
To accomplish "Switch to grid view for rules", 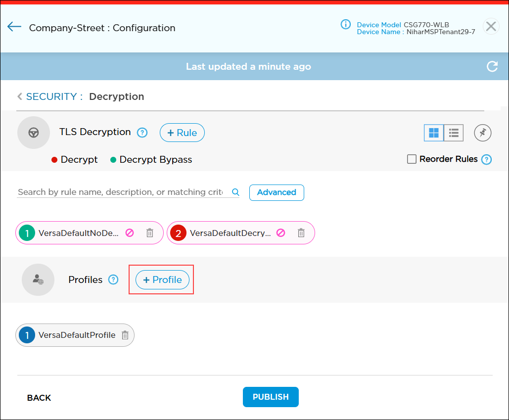I will pos(434,133).
